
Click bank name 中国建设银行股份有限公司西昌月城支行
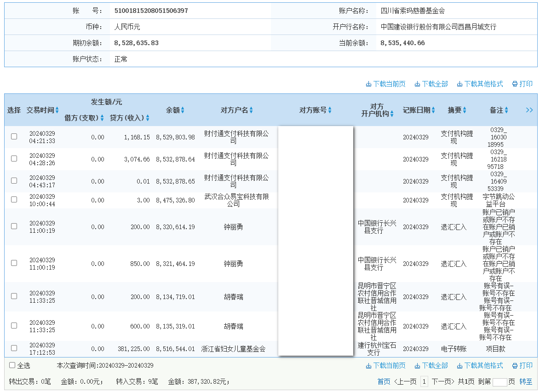pos(438,27)
